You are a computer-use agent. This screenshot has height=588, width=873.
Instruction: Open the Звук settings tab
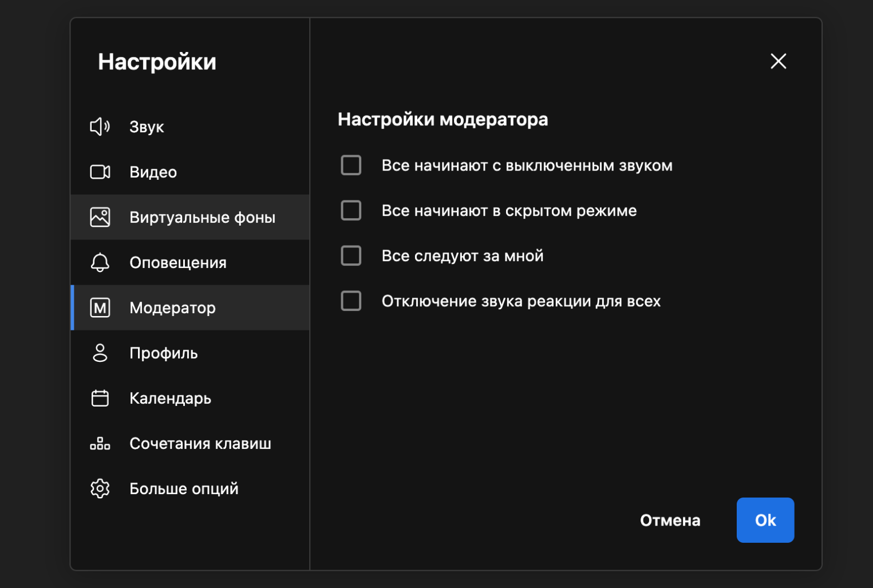click(x=190, y=127)
